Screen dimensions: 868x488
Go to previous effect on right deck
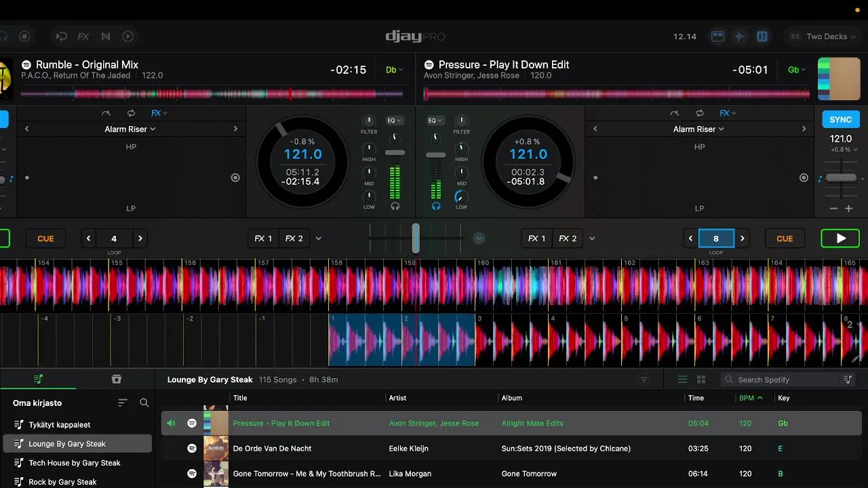pyautogui.click(x=595, y=129)
